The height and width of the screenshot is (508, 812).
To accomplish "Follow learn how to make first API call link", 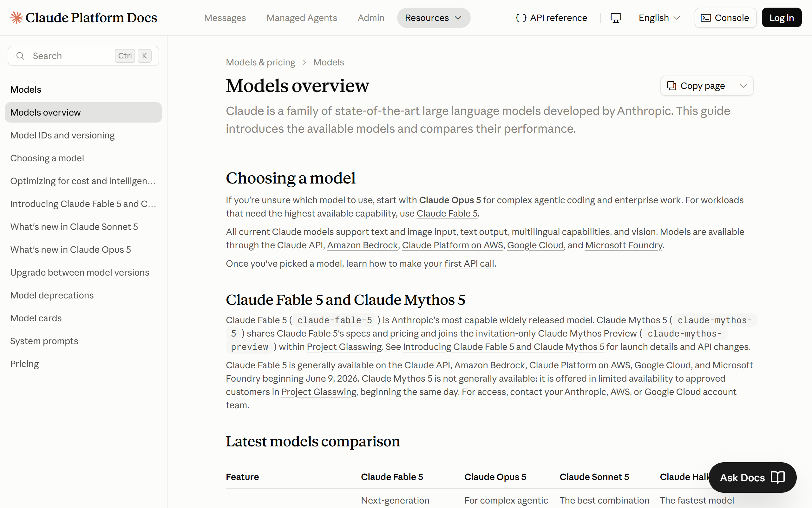I will tap(420, 264).
